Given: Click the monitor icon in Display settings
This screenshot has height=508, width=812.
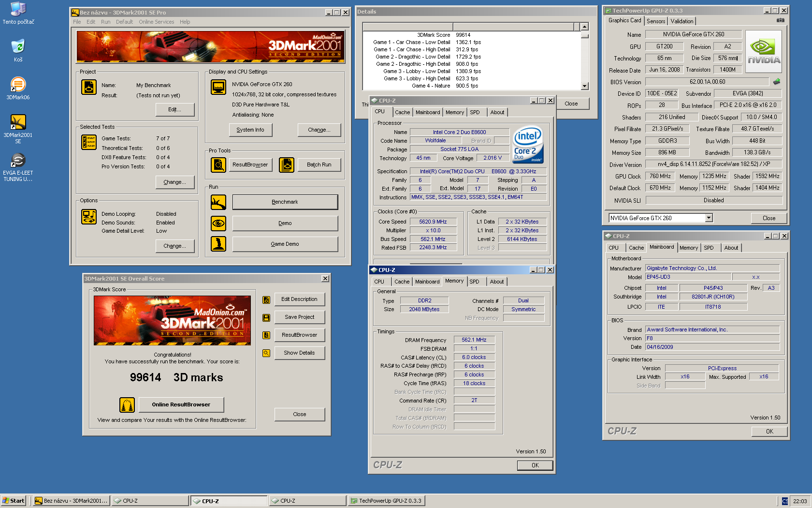Looking at the screenshot, I should click(218, 87).
